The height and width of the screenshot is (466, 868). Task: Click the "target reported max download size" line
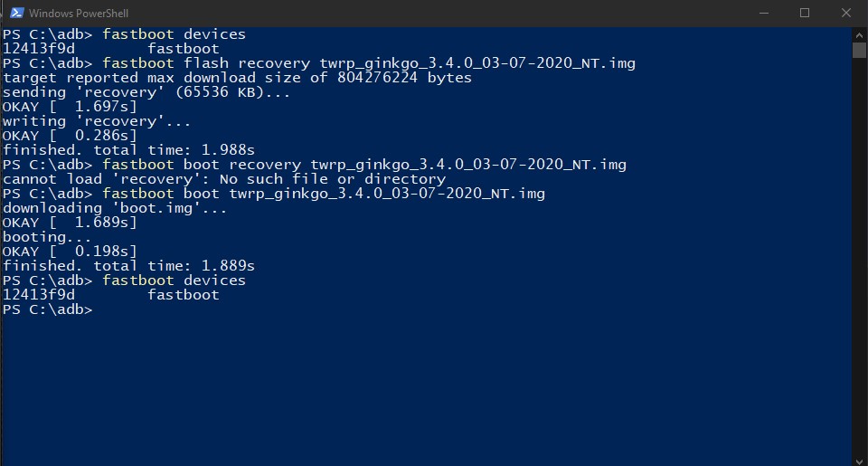click(237, 78)
